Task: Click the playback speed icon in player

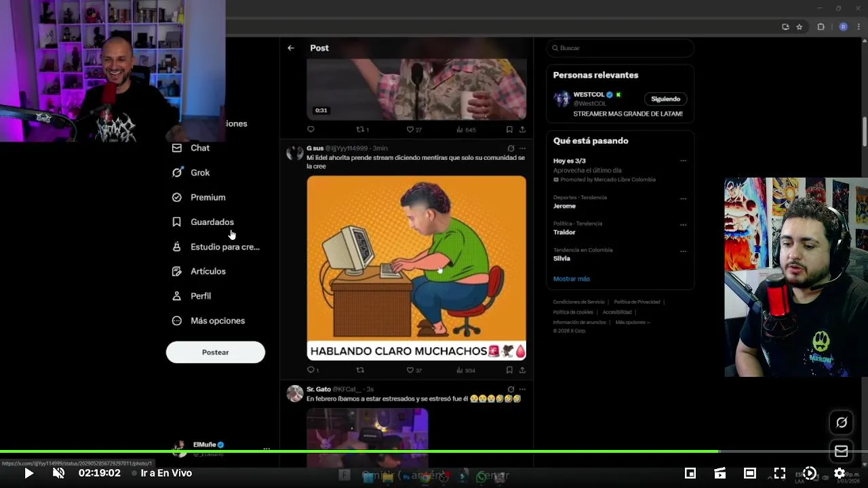Action: 810,473
